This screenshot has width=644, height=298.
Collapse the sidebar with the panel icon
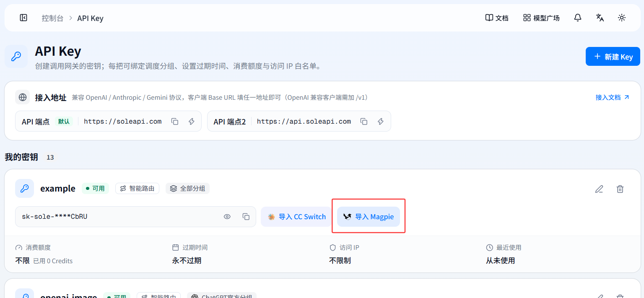23,18
